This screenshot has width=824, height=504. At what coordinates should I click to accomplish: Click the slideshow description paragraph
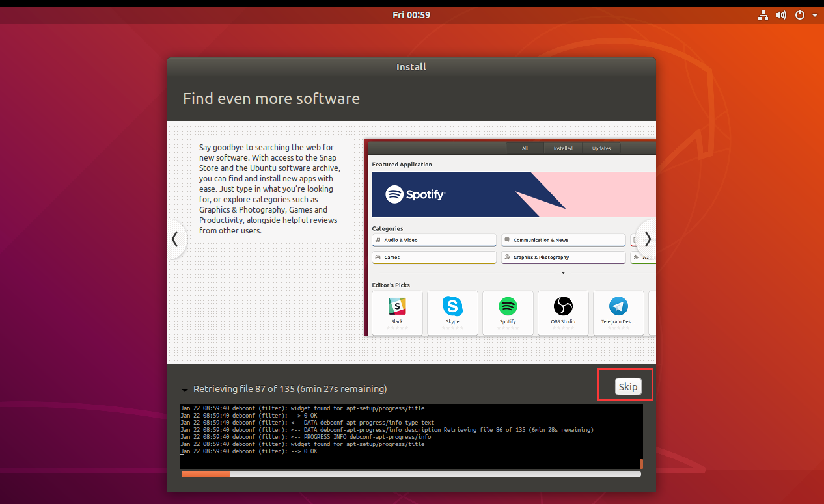tap(269, 189)
